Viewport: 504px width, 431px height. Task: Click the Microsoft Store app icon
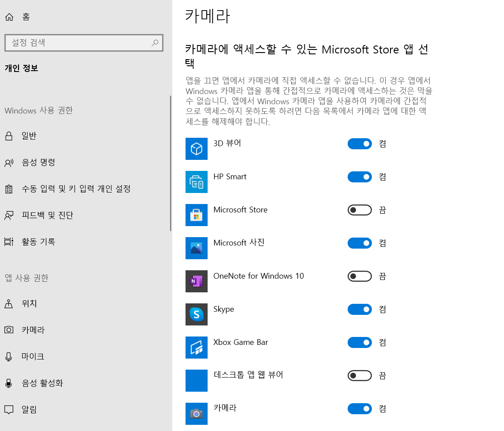coord(197,215)
